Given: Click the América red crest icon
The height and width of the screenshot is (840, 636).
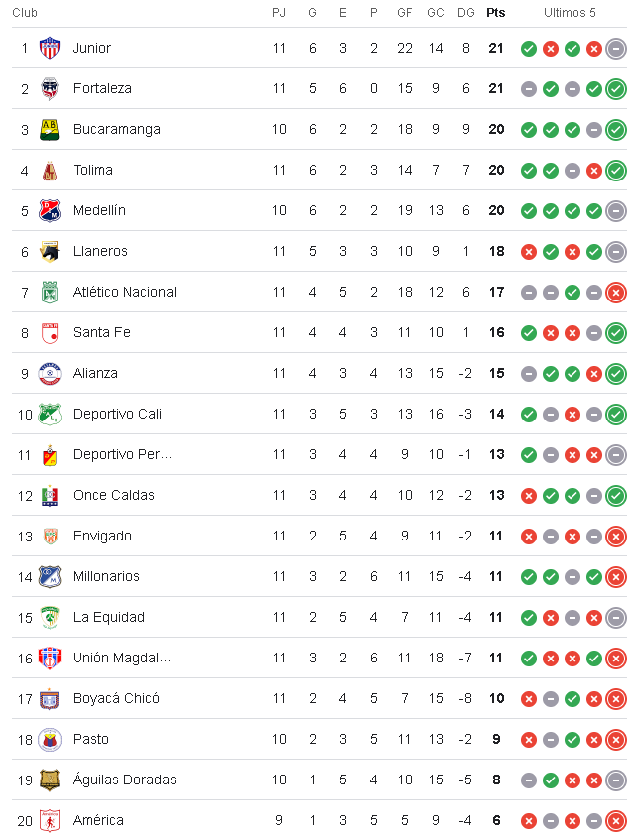Looking at the screenshot, I should coord(50,820).
